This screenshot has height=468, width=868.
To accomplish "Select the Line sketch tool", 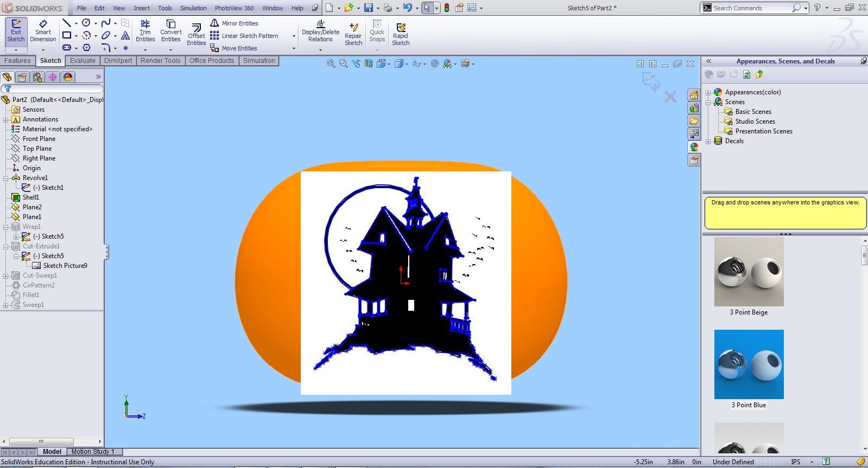I will pos(66,23).
